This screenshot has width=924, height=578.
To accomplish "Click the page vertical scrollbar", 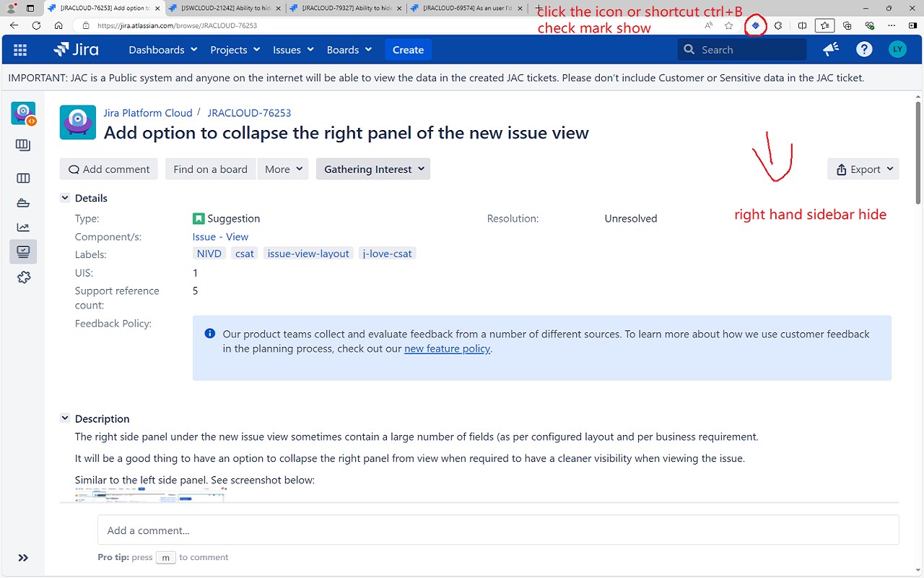I will [x=918, y=153].
